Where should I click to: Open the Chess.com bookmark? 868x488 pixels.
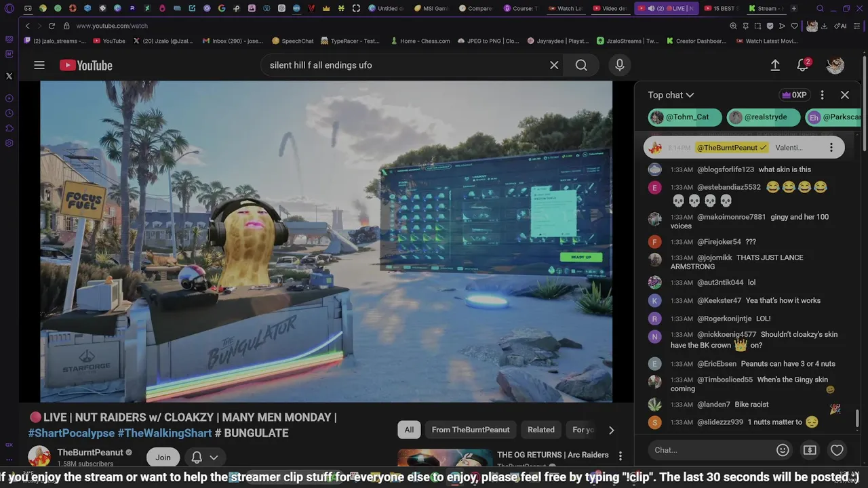pyautogui.click(x=420, y=41)
